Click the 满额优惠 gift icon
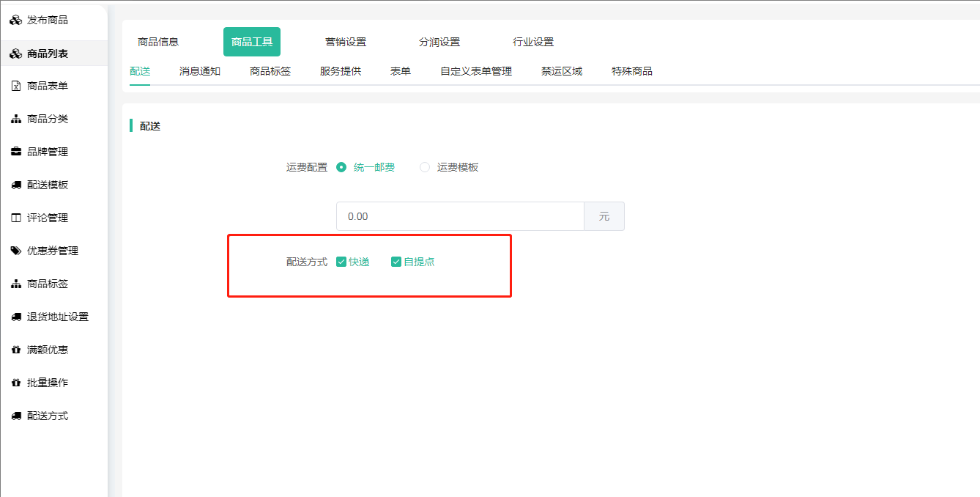The width and height of the screenshot is (980, 497). (15, 350)
